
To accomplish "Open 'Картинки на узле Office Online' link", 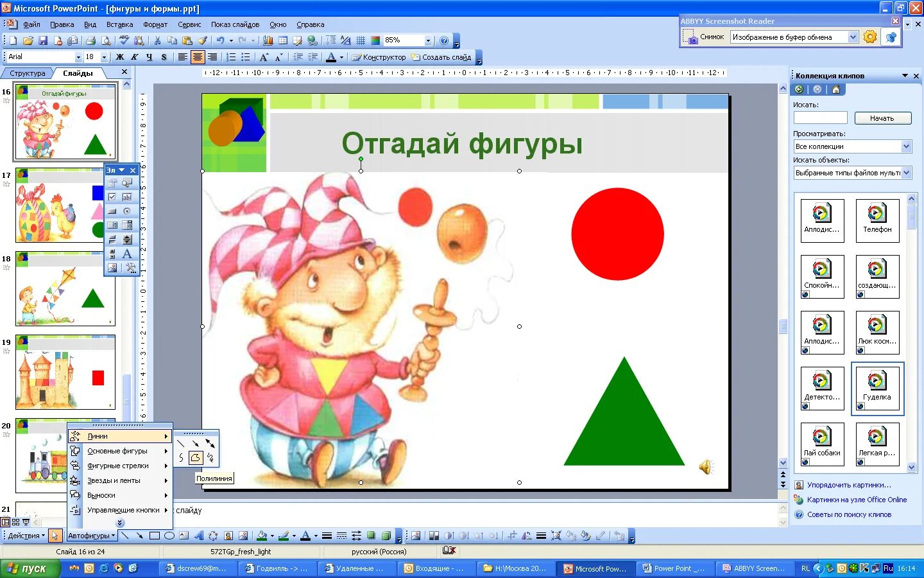I will [x=857, y=500].
